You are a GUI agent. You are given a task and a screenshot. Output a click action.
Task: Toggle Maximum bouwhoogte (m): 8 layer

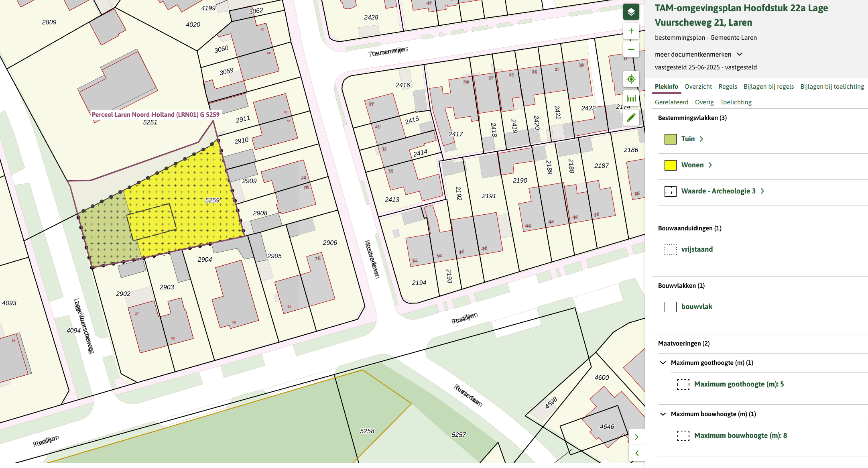(x=740, y=435)
